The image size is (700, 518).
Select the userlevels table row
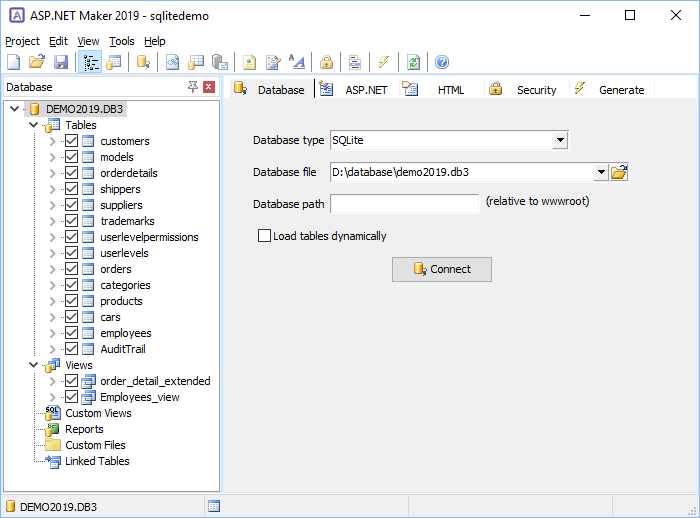coord(124,253)
